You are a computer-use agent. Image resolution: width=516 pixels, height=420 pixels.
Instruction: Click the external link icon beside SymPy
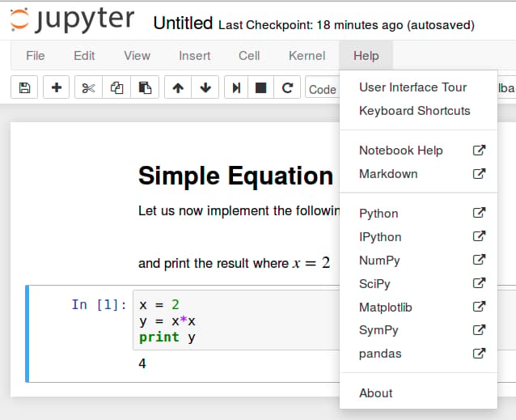tap(479, 330)
